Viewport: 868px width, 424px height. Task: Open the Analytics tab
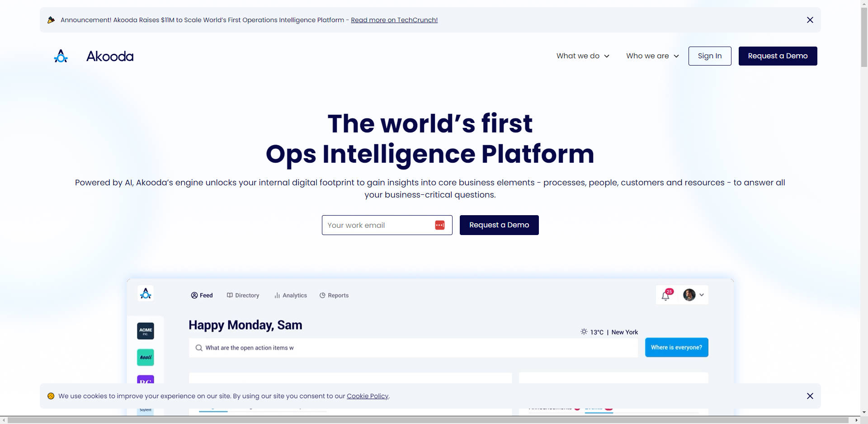pyautogui.click(x=291, y=295)
